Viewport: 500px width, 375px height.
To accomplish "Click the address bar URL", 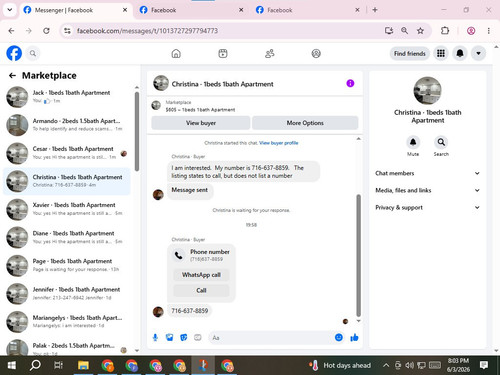I will click(x=147, y=31).
